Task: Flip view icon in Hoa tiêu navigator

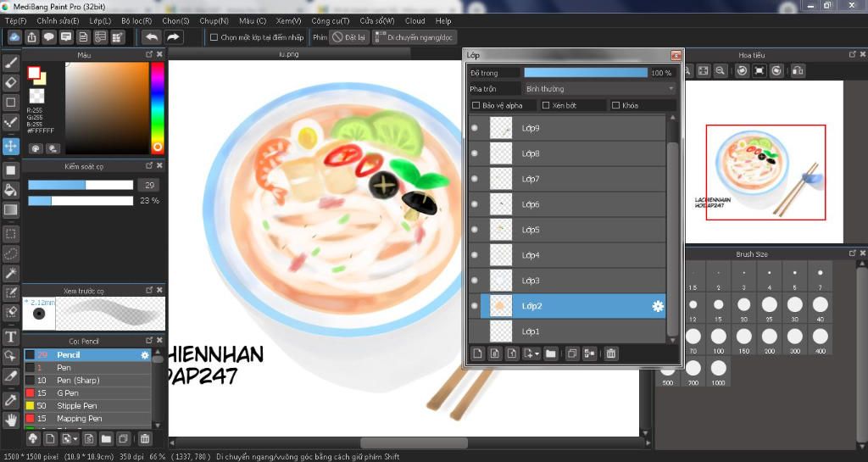Action: (798, 70)
